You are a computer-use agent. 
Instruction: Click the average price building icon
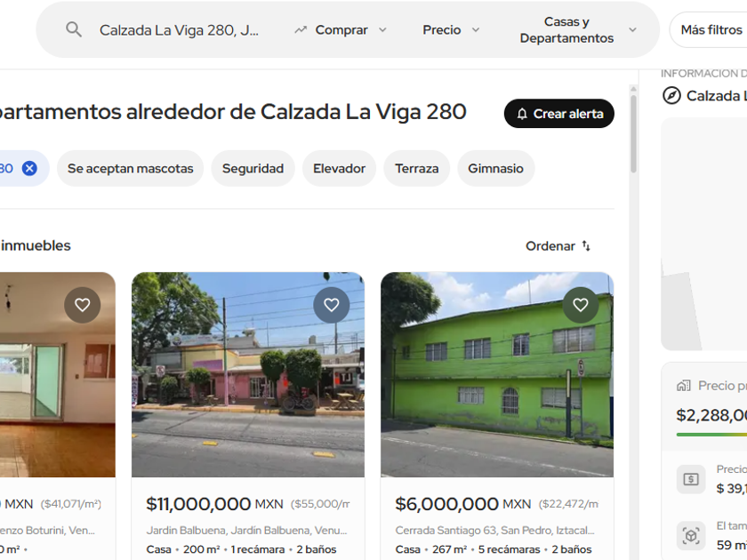pos(684,385)
